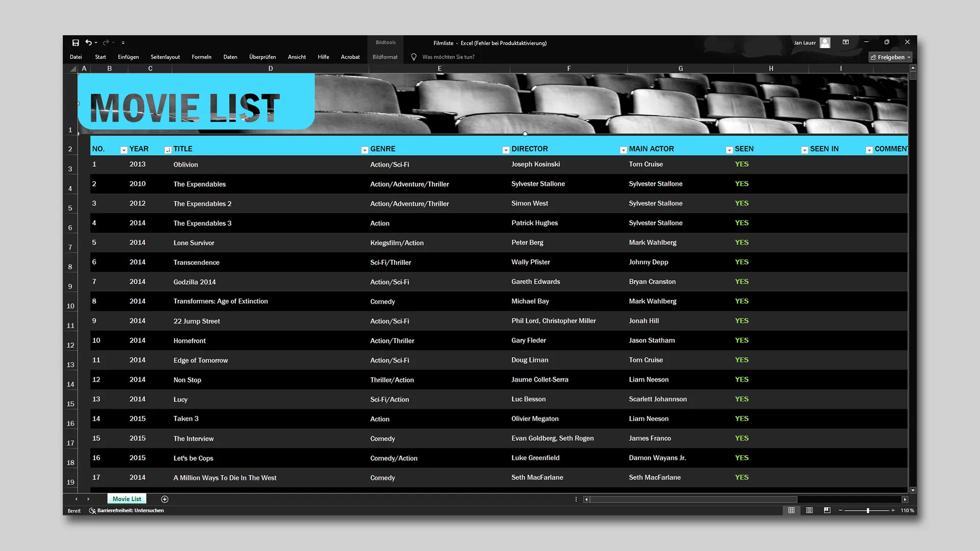Open the NO. column filter dropdown

124,150
